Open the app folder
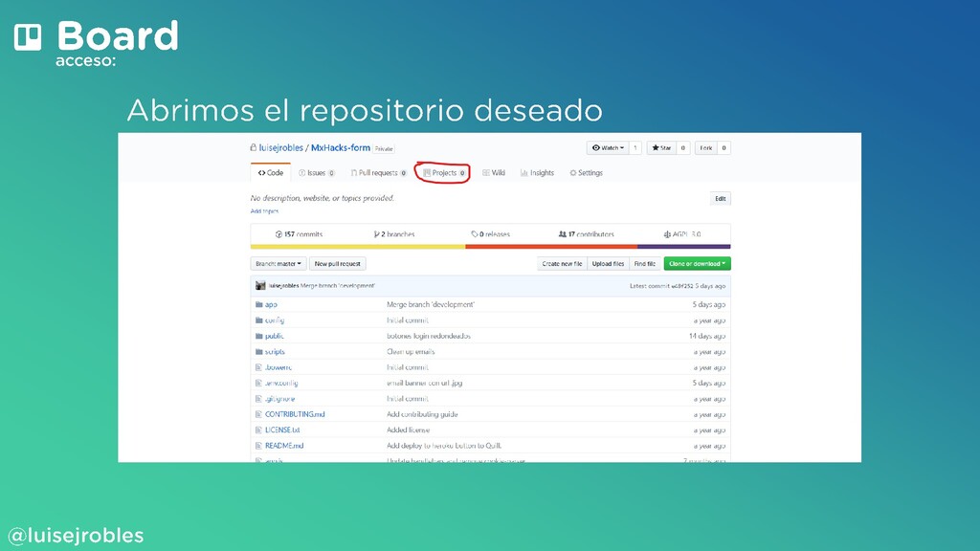The image size is (980, 551). [271, 305]
